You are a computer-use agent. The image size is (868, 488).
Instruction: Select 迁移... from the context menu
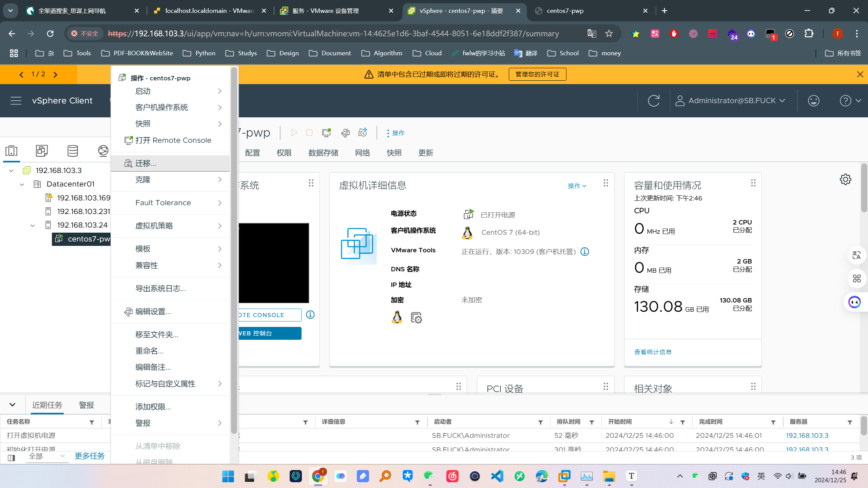170,163
